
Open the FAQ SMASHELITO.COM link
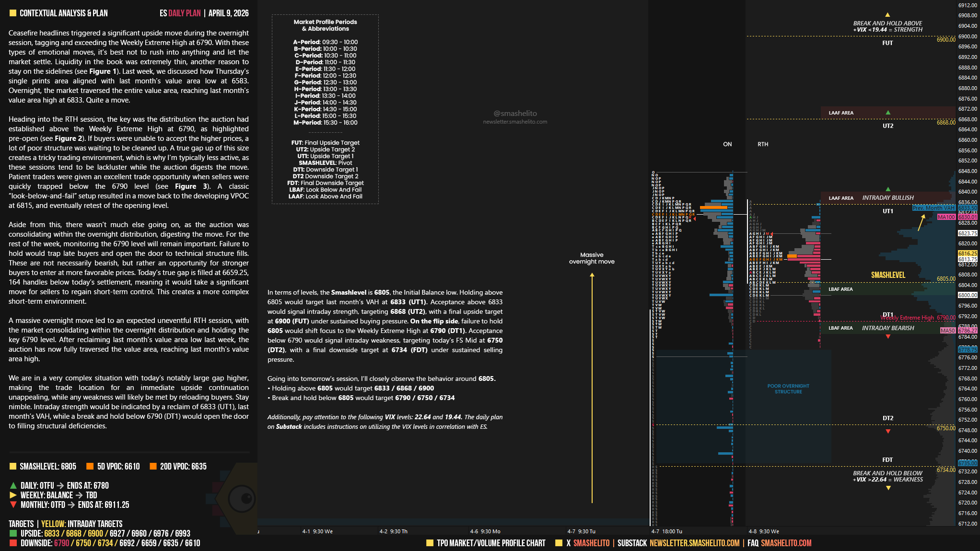pos(786,543)
